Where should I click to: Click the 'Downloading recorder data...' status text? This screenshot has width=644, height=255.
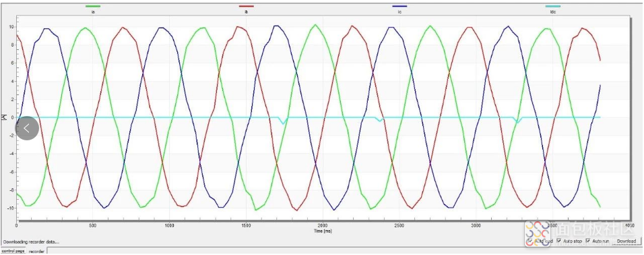coord(31,242)
